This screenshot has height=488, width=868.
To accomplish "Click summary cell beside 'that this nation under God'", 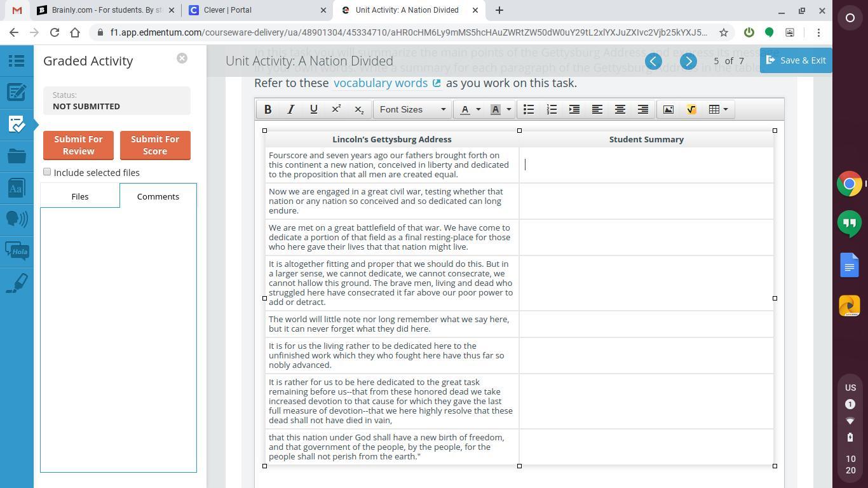I will click(646, 447).
